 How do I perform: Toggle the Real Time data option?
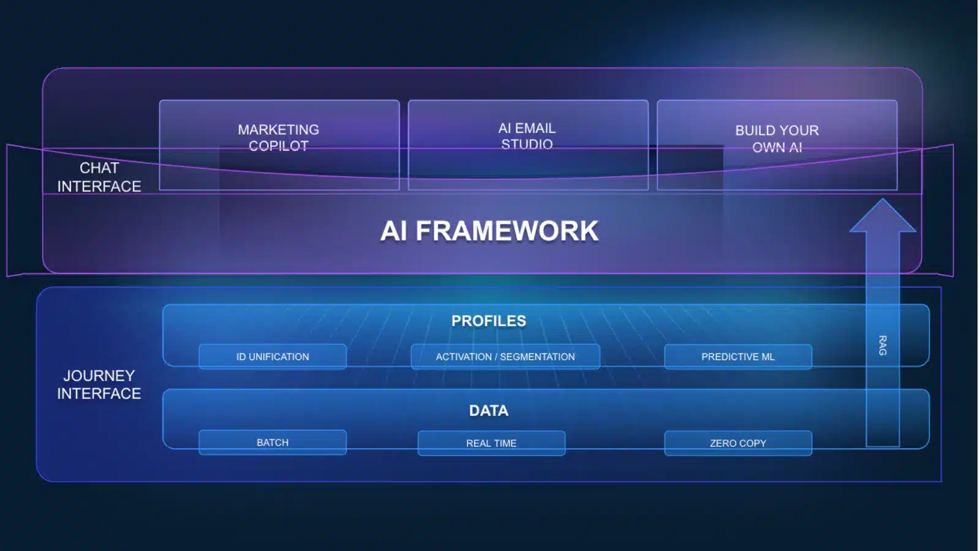[491, 443]
